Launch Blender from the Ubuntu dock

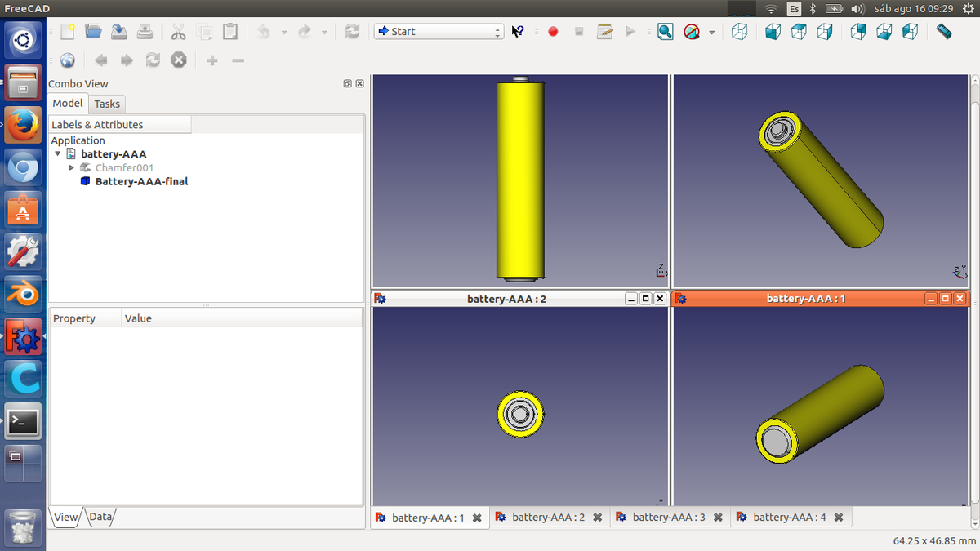[x=23, y=295]
